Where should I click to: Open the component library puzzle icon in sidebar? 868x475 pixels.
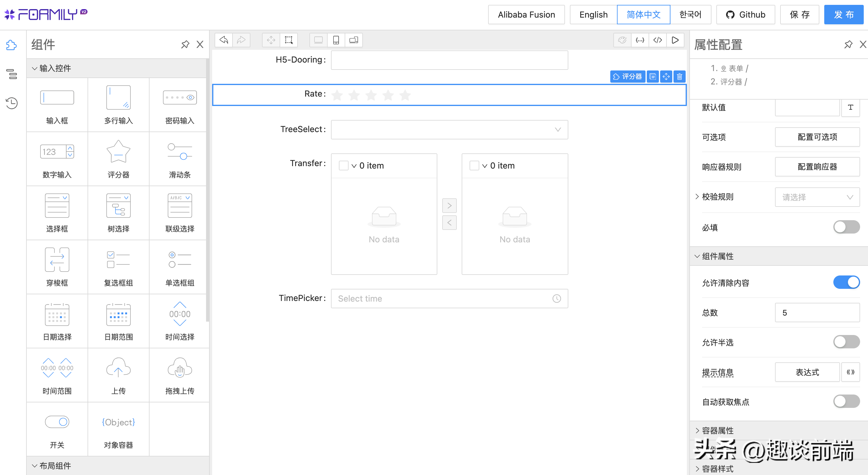click(12, 45)
